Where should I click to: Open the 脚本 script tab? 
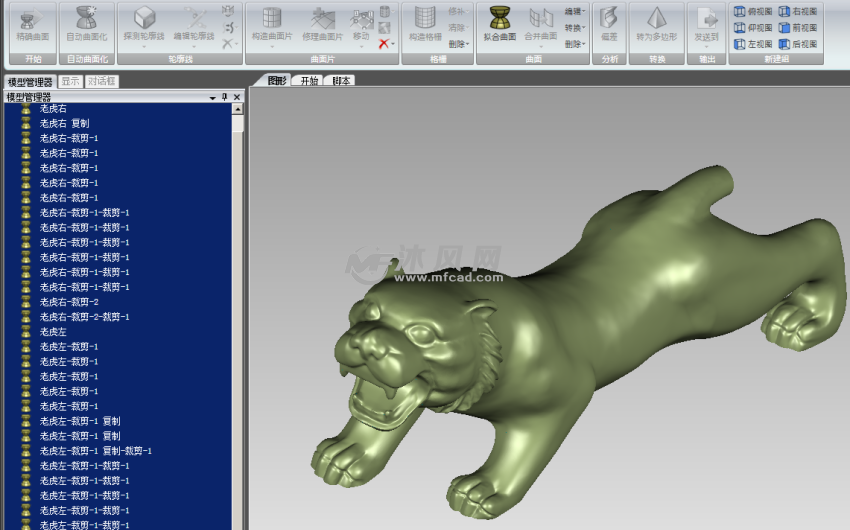[342, 81]
